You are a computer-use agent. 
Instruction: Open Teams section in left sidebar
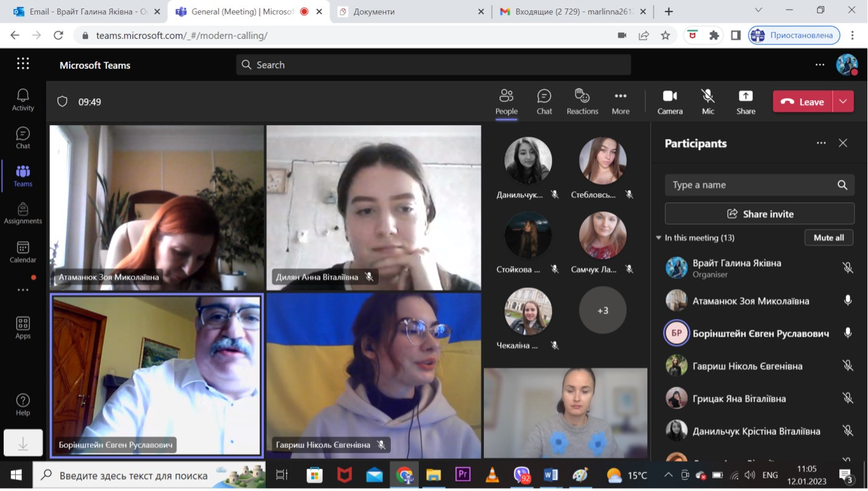coord(23,176)
